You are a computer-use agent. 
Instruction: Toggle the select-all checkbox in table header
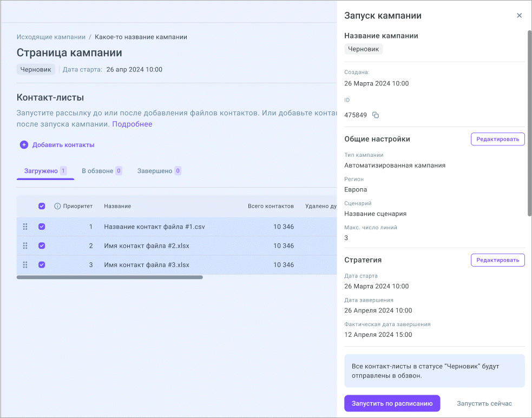(42, 206)
